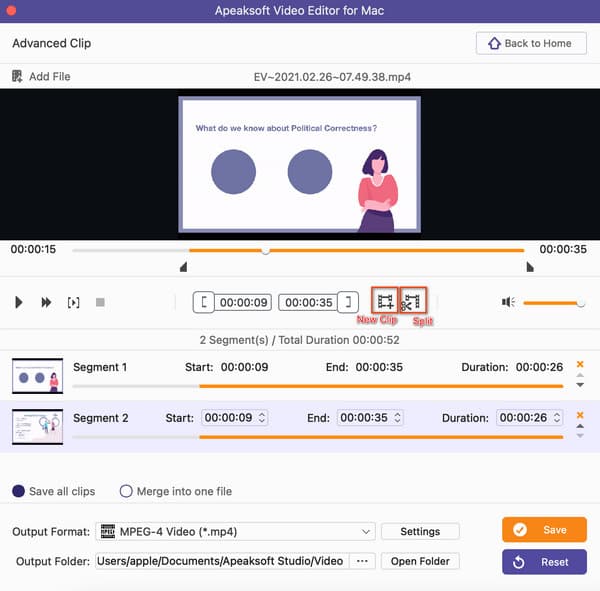The image size is (600, 591).
Task: Click the Back to Home button
Action: coord(531,43)
